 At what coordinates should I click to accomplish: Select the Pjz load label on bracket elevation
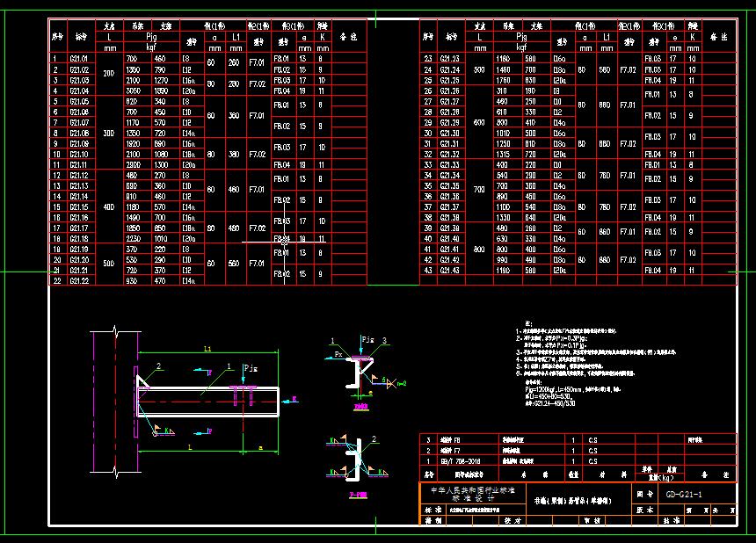251,368
